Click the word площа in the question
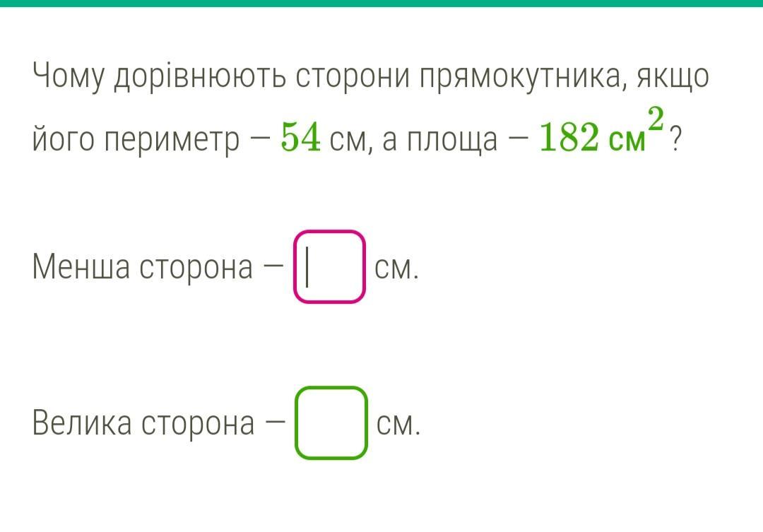The image size is (763, 532). click(452, 140)
